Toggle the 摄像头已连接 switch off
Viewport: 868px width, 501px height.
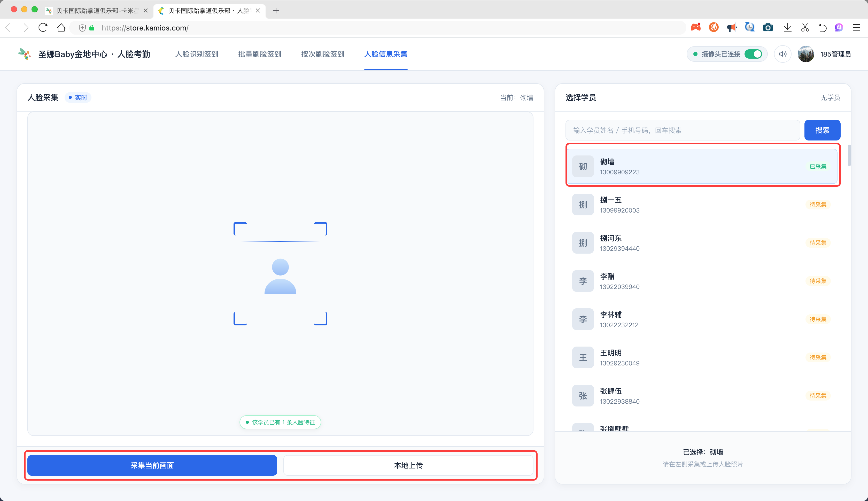coord(753,54)
